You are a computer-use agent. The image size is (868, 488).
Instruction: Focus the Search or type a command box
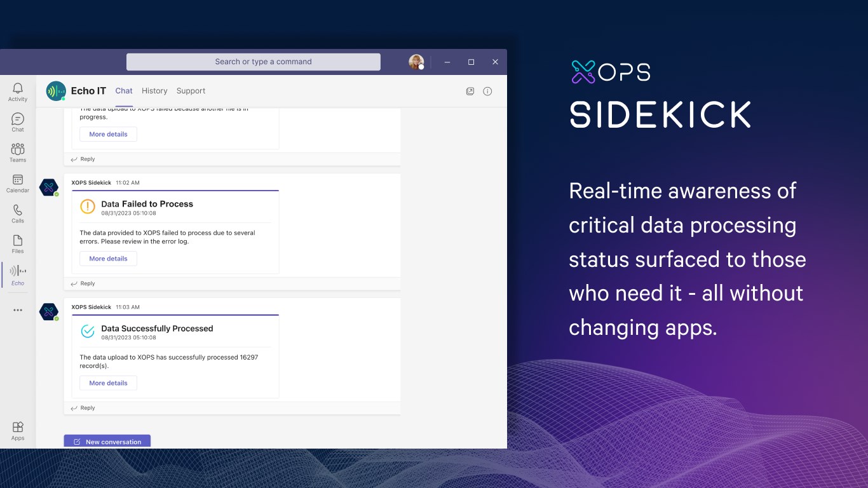click(x=254, y=62)
